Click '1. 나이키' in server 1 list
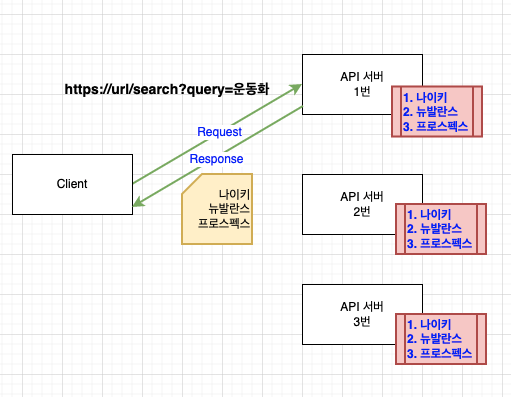 click(x=425, y=98)
